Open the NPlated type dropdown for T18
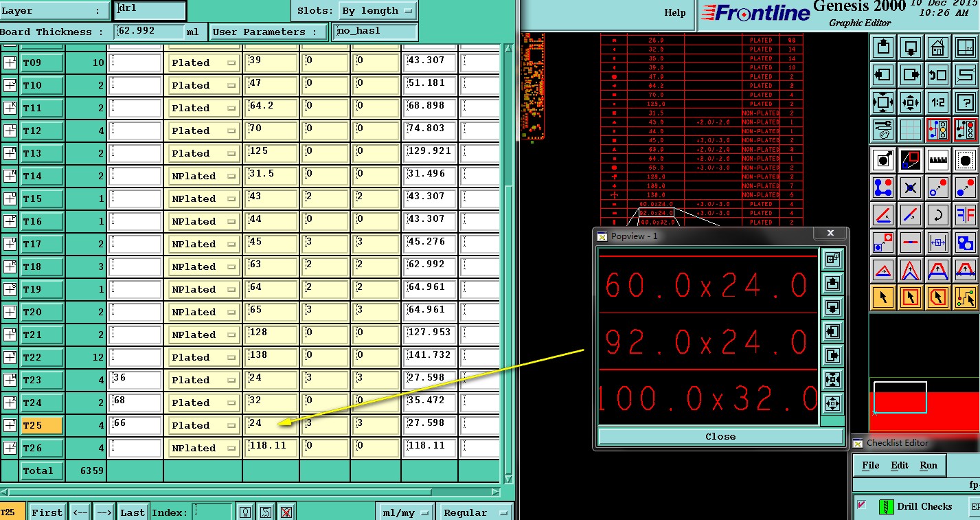 pyautogui.click(x=204, y=267)
